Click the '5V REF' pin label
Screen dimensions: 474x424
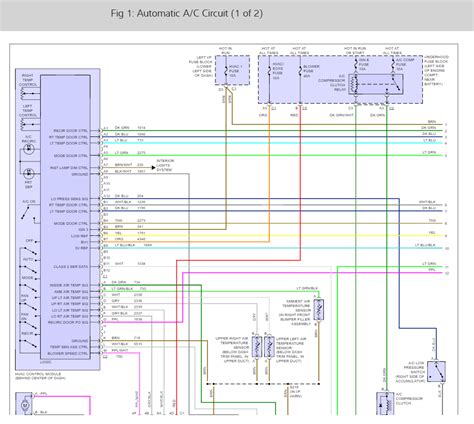pyautogui.click(x=82, y=248)
